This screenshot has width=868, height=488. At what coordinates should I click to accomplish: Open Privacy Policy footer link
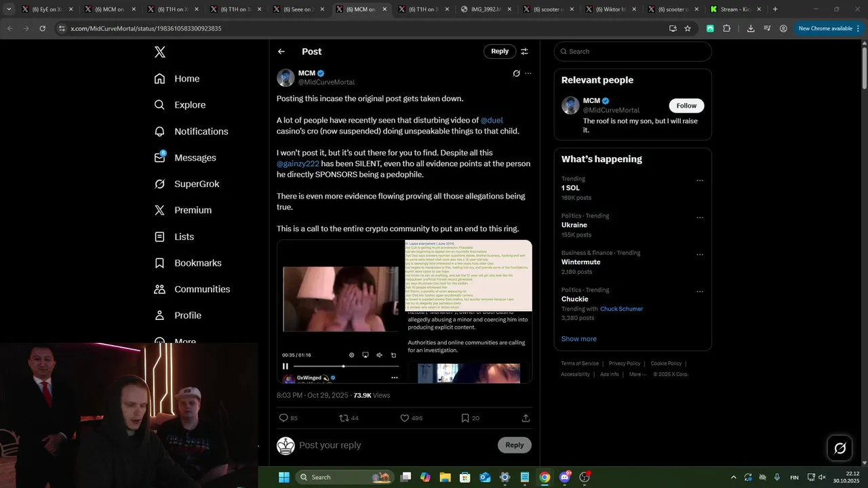625,363
